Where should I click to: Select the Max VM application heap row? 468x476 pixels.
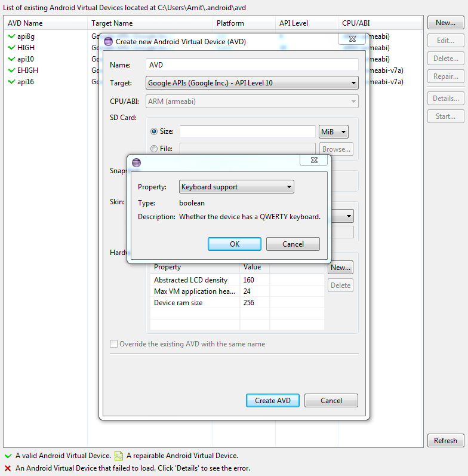click(x=237, y=291)
